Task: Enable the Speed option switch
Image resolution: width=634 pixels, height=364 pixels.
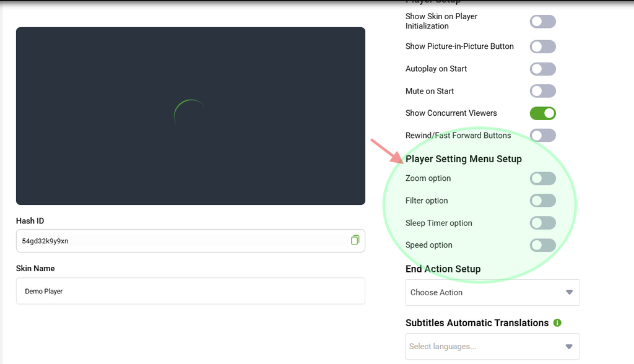Action: 542,245
